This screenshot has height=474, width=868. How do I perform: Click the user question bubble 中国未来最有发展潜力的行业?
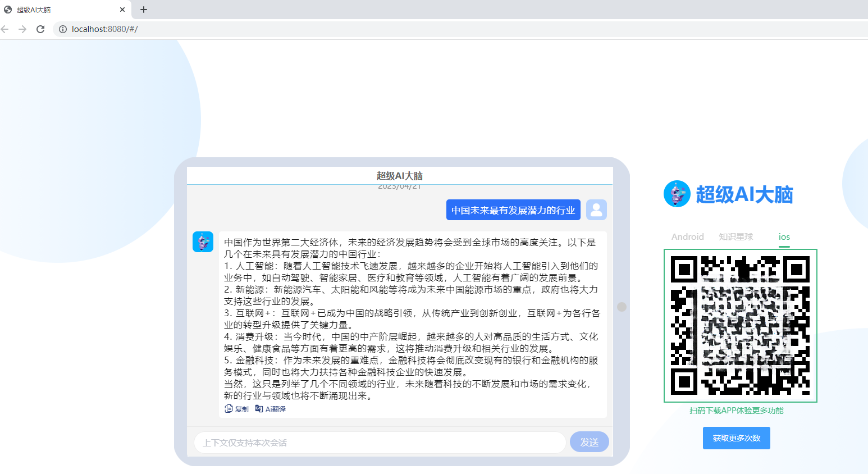(x=513, y=209)
